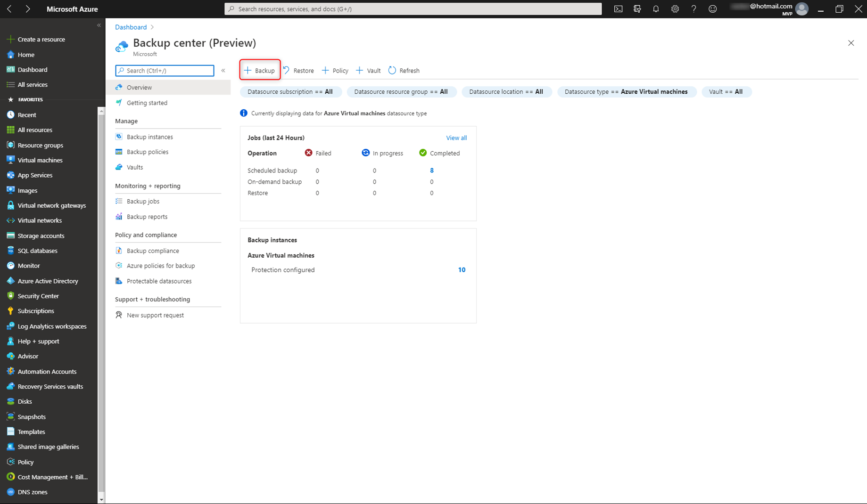Select Overview in Backup center menu

click(x=168, y=88)
